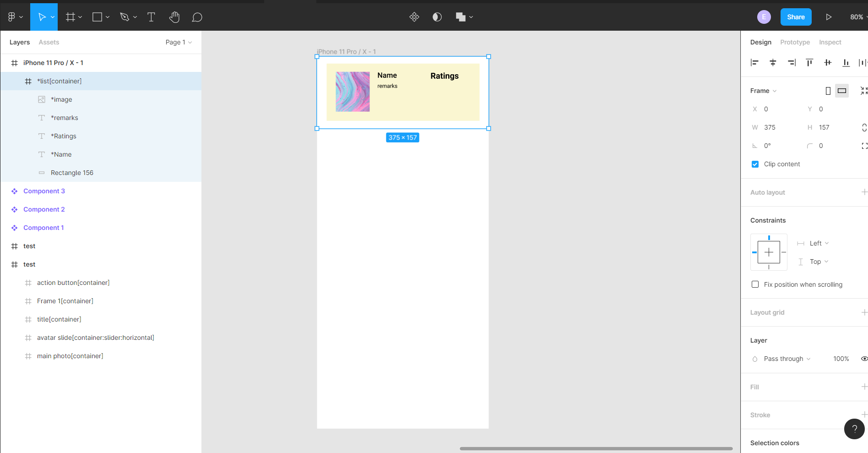This screenshot has height=453, width=868.
Task: Click the Use as mask icon
Action: (x=437, y=17)
